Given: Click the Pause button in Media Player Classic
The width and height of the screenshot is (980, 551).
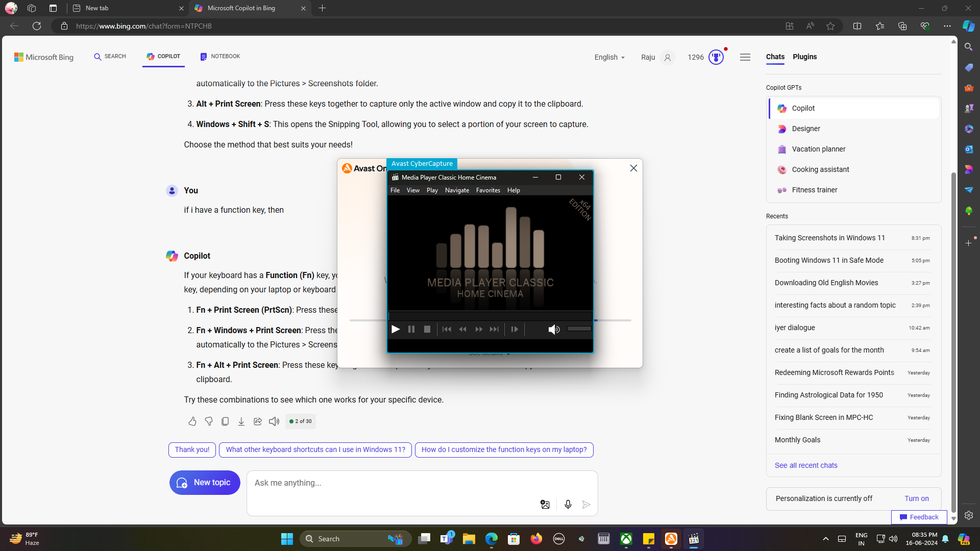Looking at the screenshot, I should click(x=411, y=330).
